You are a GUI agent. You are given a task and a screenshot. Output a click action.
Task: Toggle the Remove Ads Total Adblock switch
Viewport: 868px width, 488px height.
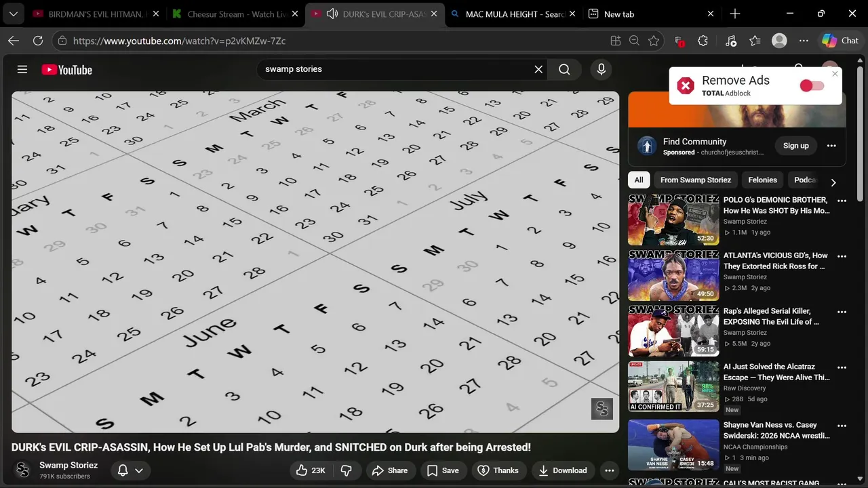click(812, 85)
